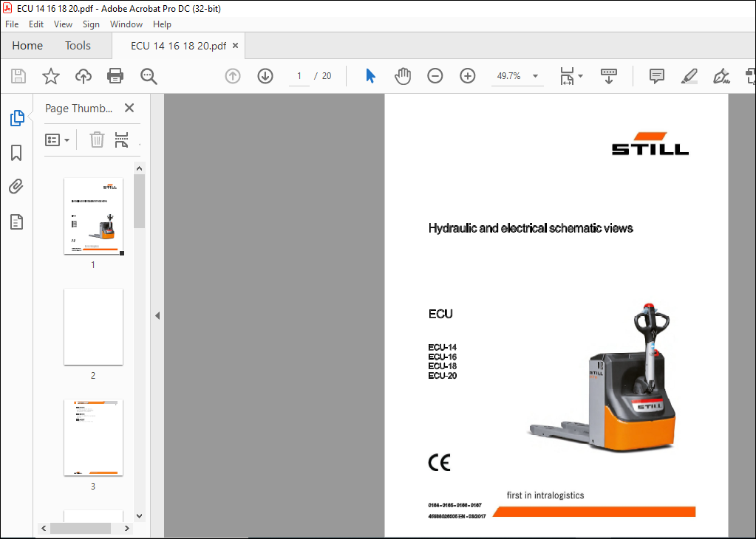Close the Page Thumbnails panel

tap(129, 108)
